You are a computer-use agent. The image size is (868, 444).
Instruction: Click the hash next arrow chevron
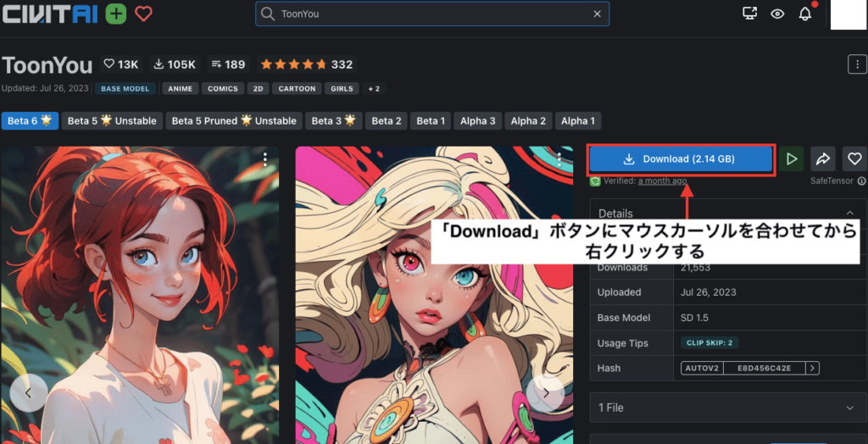[813, 368]
